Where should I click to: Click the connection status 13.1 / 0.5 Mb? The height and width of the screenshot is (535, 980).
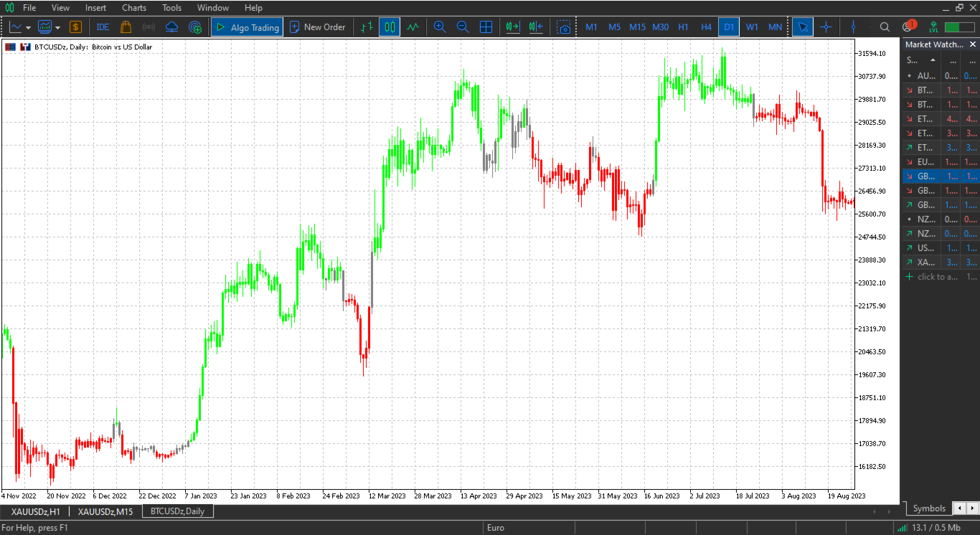928,528
